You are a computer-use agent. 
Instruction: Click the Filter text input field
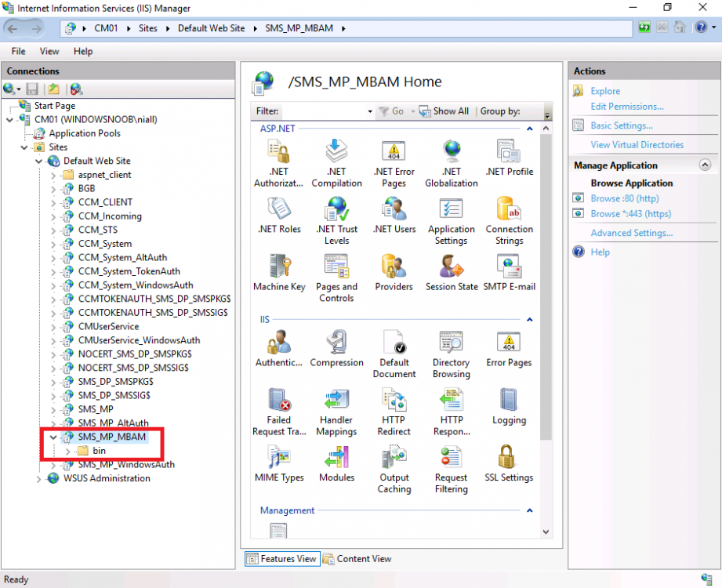click(x=324, y=111)
